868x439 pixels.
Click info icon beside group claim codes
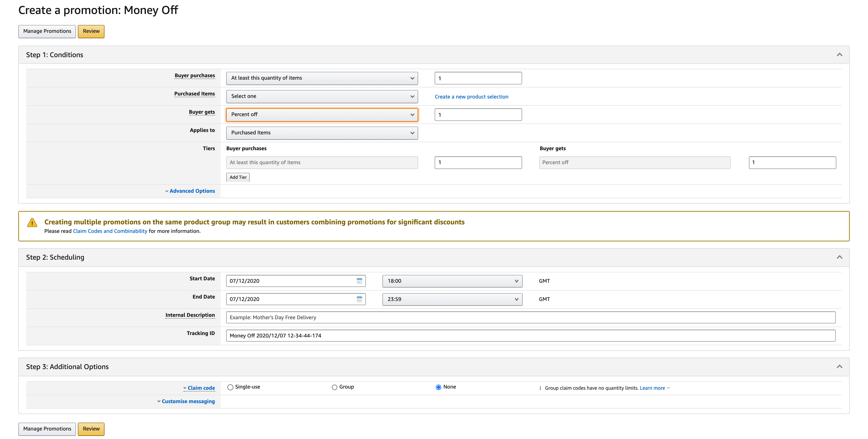point(540,388)
